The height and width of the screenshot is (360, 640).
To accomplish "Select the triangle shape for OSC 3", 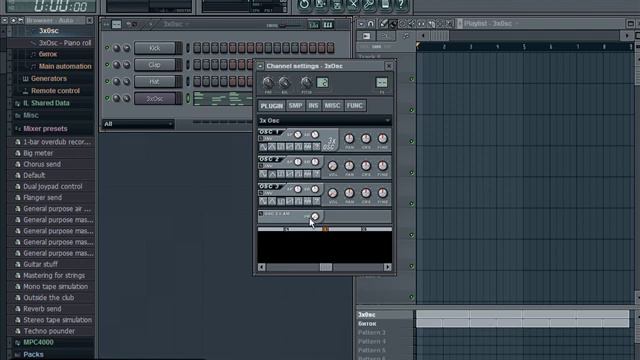I will tap(272, 201).
